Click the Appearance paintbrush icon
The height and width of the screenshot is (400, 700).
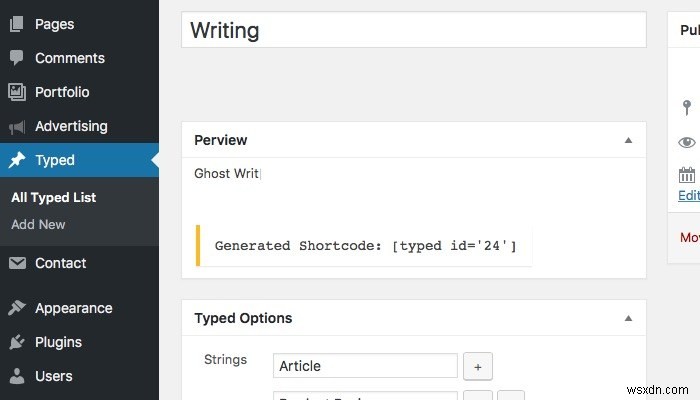[x=17, y=308]
